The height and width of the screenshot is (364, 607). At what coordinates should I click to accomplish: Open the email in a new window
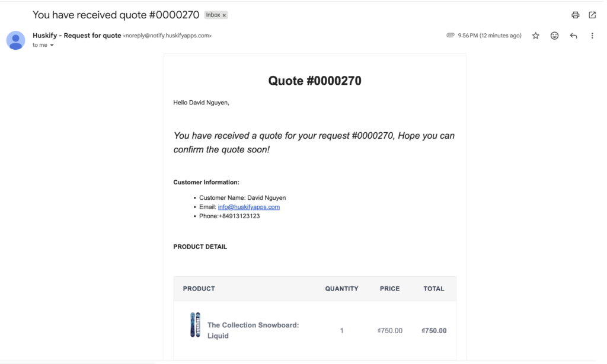[x=592, y=15]
